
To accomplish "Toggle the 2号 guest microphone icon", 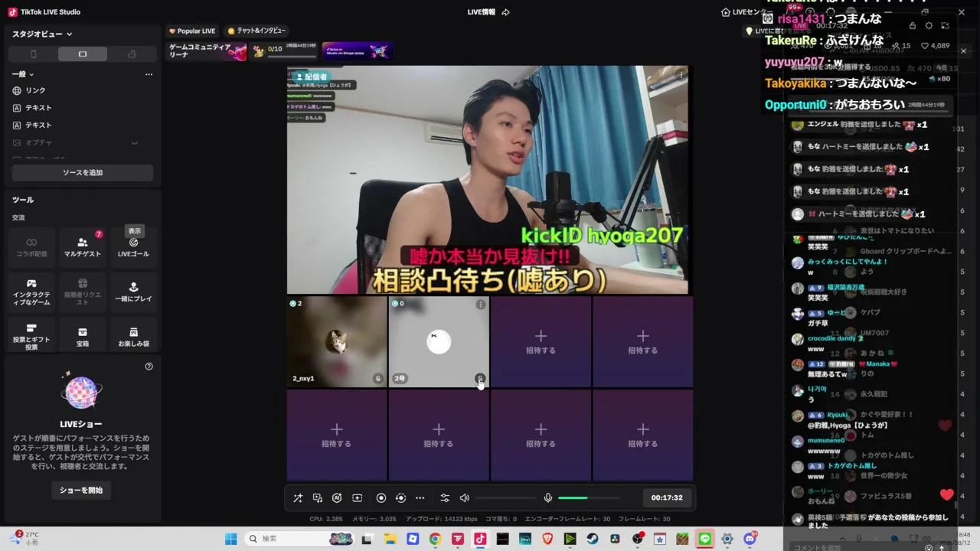I will [479, 378].
